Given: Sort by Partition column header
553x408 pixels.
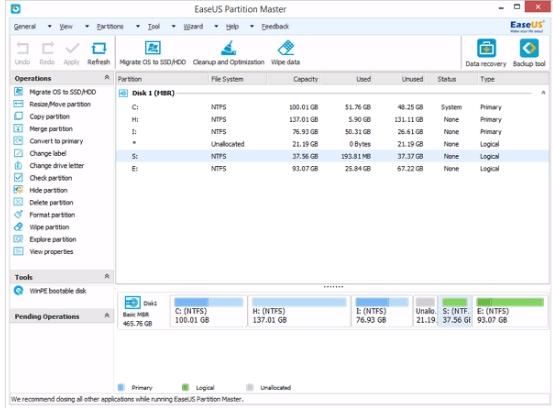Looking at the screenshot, I should pos(162,79).
